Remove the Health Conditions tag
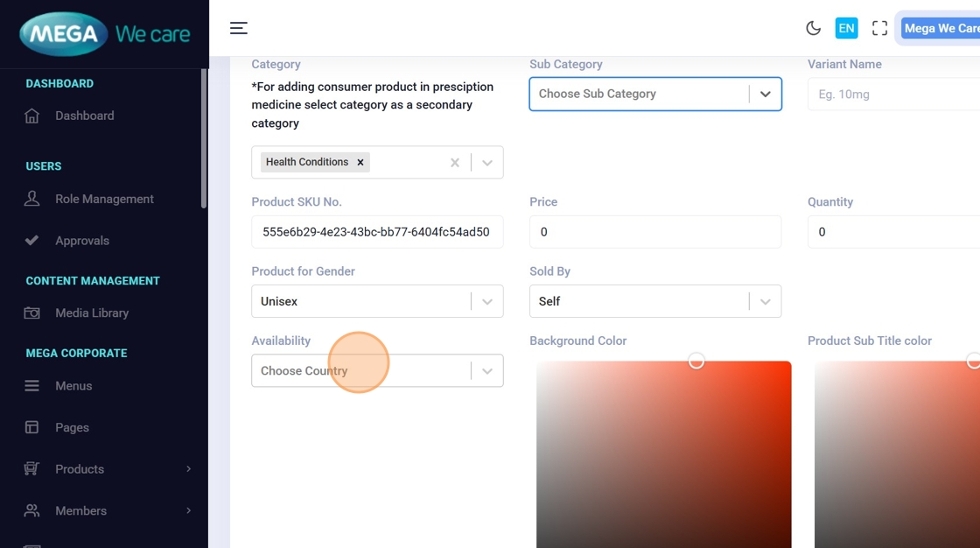 [x=360, y=162]
